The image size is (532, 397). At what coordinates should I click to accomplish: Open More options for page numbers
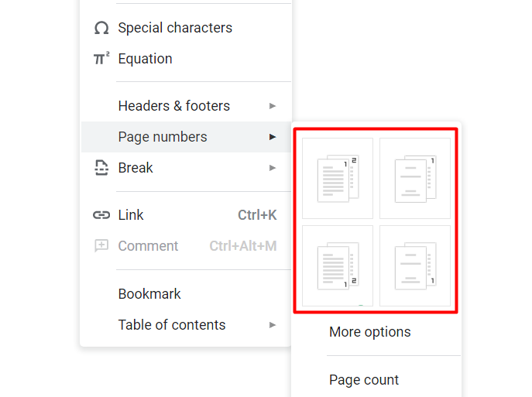point(370,332)
